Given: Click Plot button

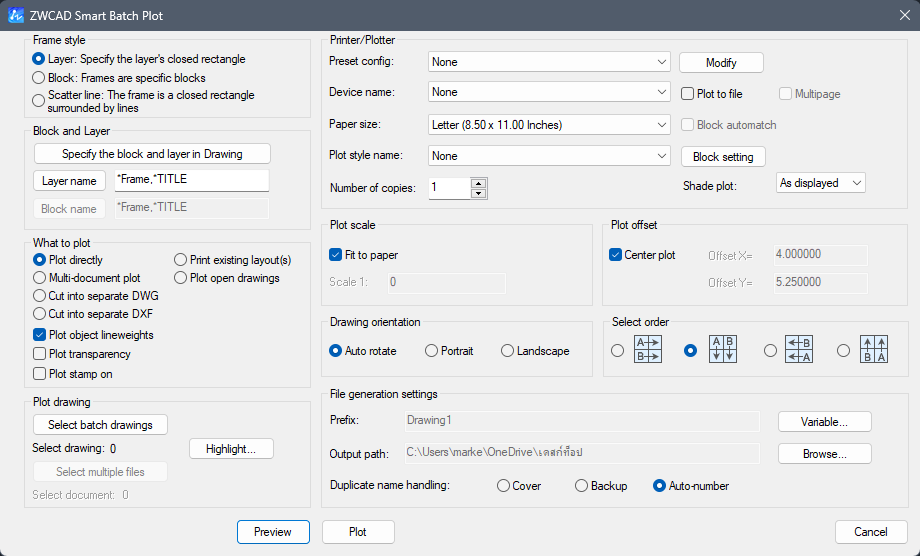Looking at the screenshot, I should click(x=358, y=532).
